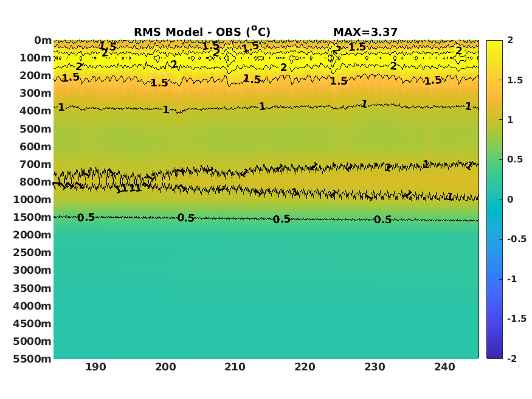Click the '700m' depth axis label

pos(35,165)
